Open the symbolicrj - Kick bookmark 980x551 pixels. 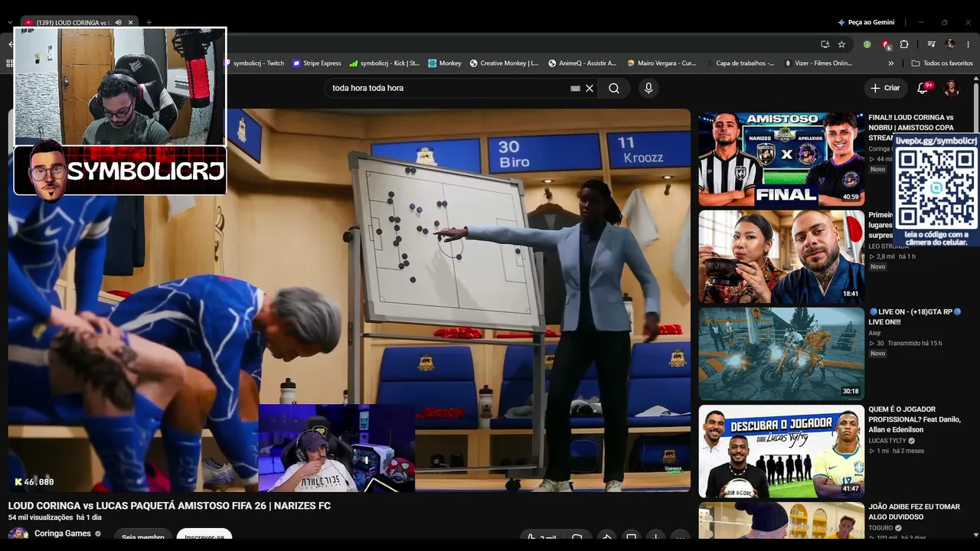click(x=384, y=64)
